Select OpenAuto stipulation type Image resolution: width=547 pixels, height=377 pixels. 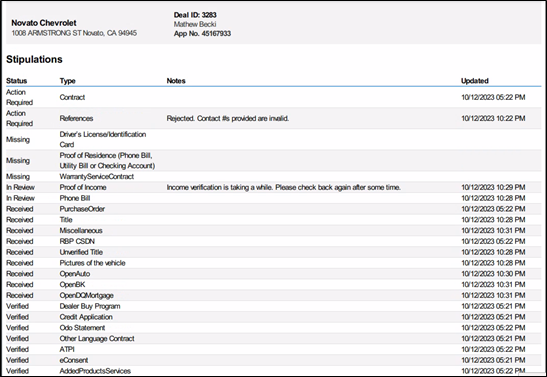[75, 274]
